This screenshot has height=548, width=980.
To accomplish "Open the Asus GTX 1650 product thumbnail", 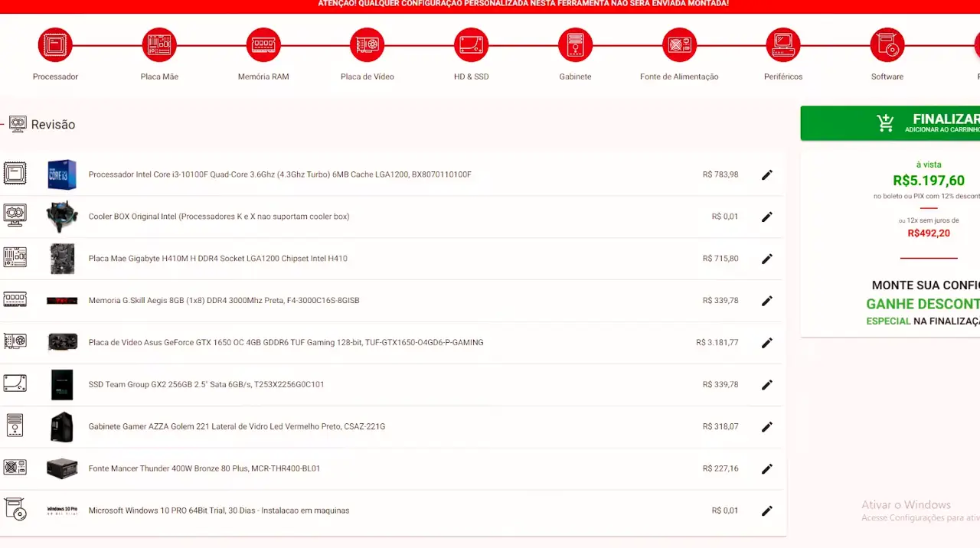I will 62,342.
